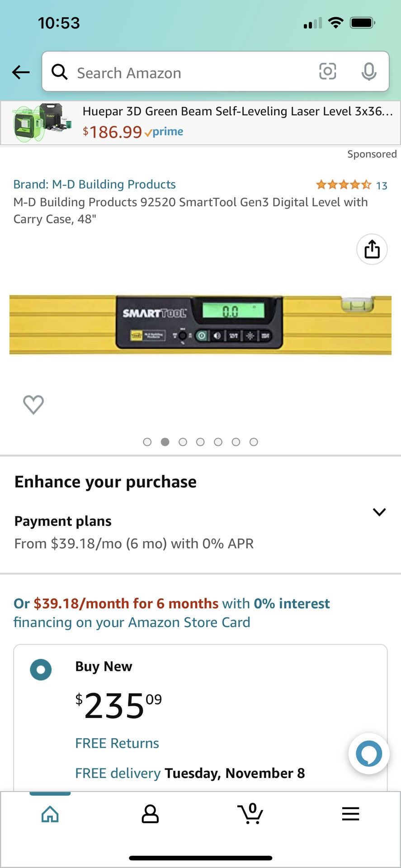Tap FREE Returns link
Image resolution: width=401 pixels, height=868 pixels.
pyautogui.click(x=117, y=743)
